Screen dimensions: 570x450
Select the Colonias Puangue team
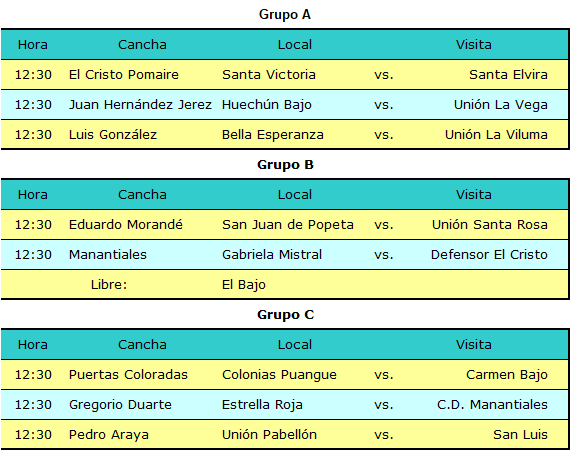279,375
